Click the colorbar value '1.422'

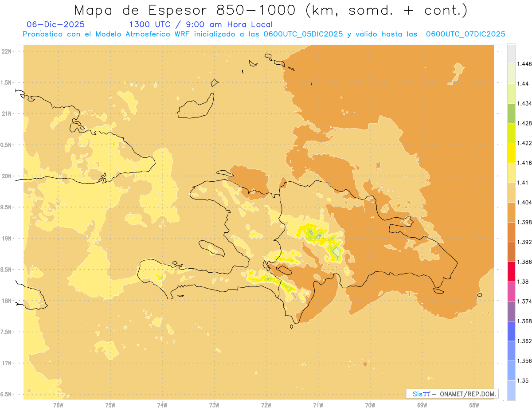(524, 143)
